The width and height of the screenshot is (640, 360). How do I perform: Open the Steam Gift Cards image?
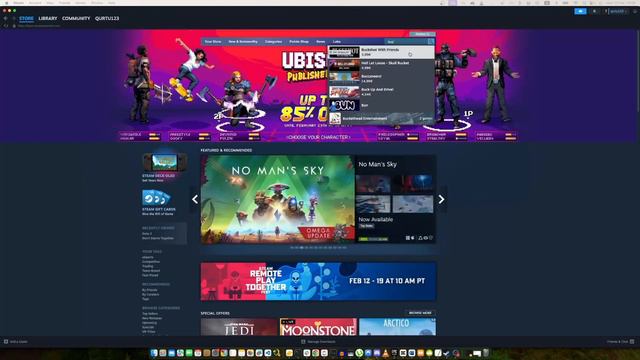(x=156, y=198)
